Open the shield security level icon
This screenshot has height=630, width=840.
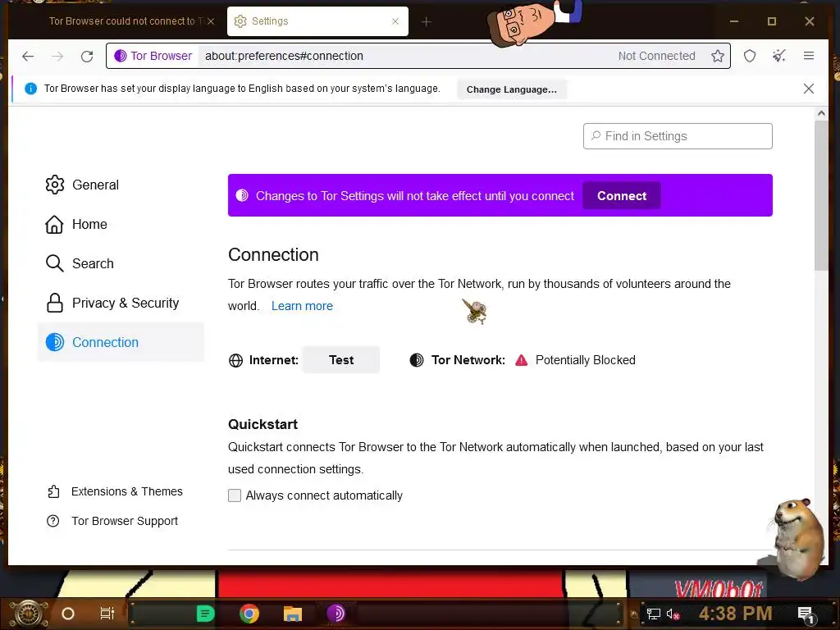[x=750, y=56]
